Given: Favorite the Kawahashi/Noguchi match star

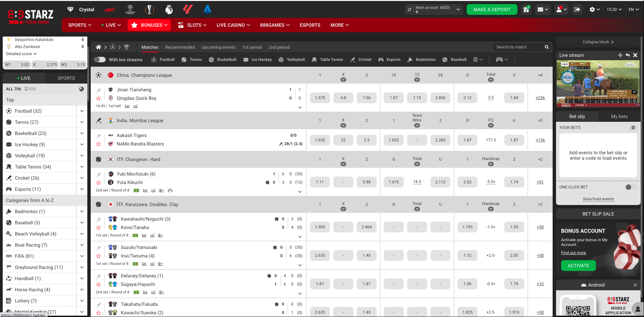Looking at the screenshot, I should (98, 228).
